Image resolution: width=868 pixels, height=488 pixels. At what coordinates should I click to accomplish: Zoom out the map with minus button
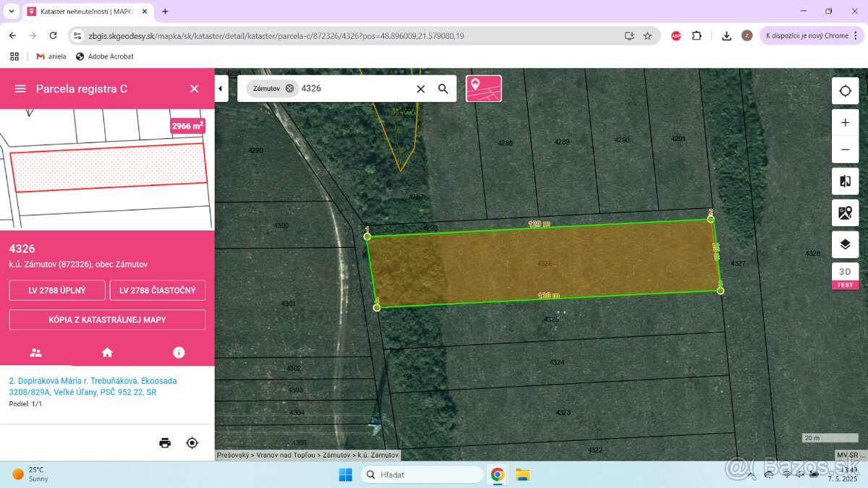pyautogui.click(x=845, y=150)
